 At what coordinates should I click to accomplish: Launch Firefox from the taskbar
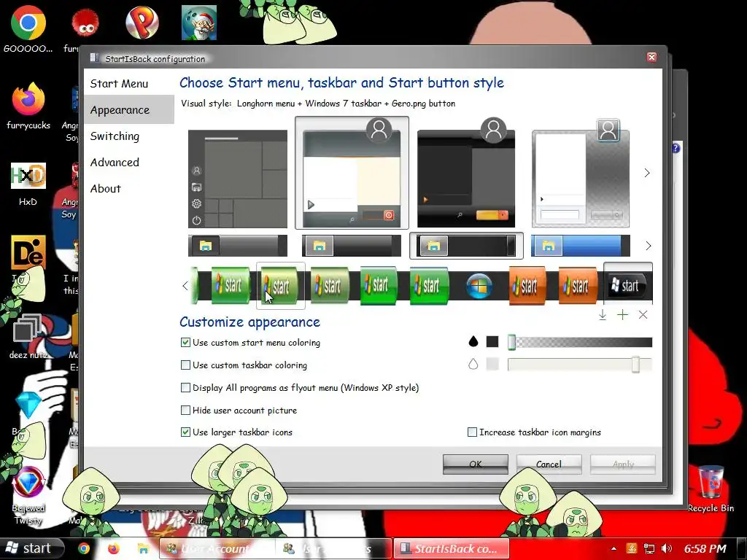(113, 548)
